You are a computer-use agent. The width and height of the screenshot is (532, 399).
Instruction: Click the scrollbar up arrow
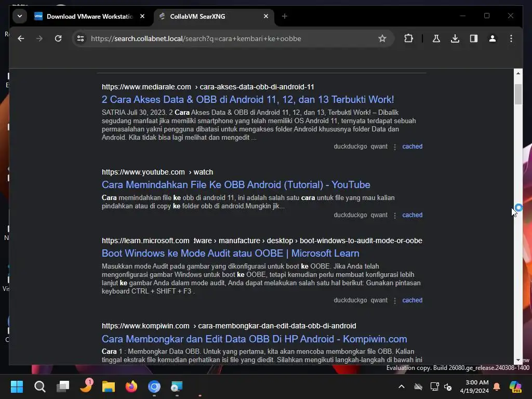518,73
